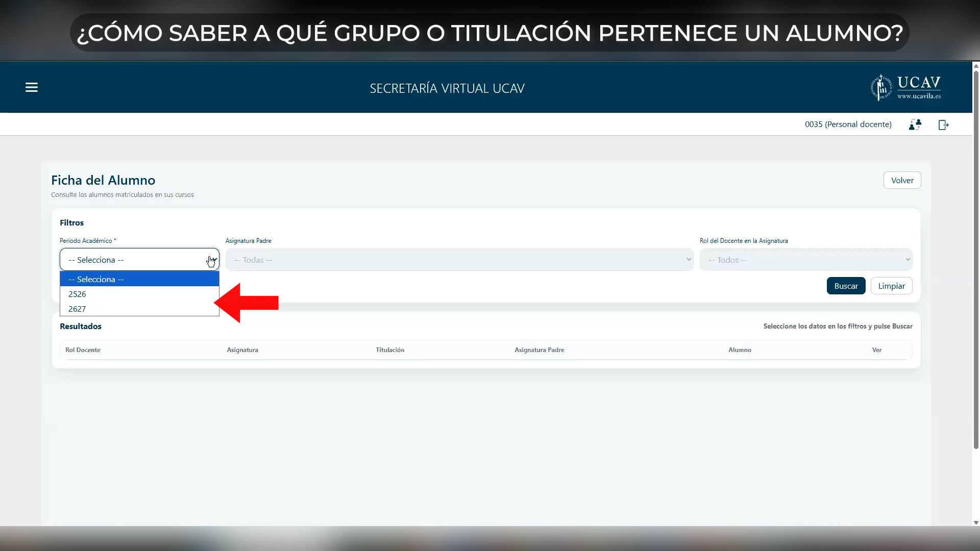Click the 'Ficha del Alumno' heading
The image size is (980, 551).
103,180
